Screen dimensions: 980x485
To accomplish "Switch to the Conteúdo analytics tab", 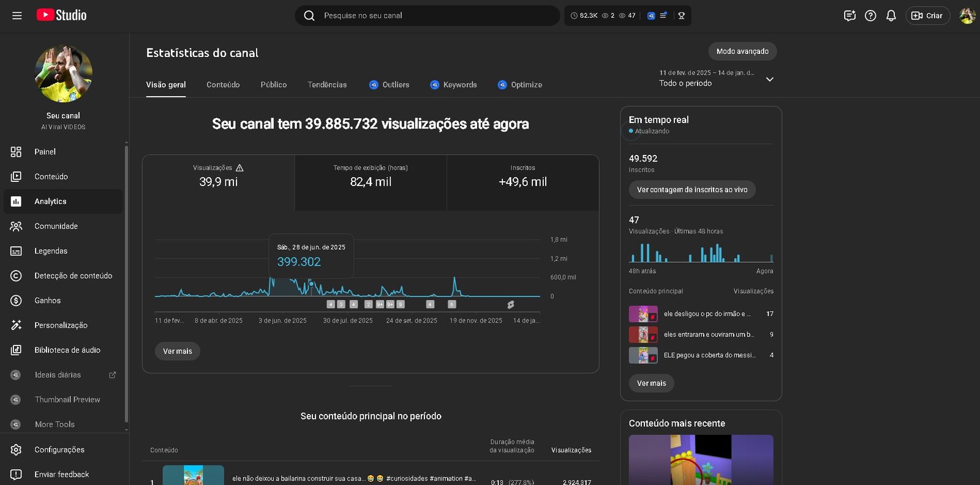I will (x=223, y=85).
